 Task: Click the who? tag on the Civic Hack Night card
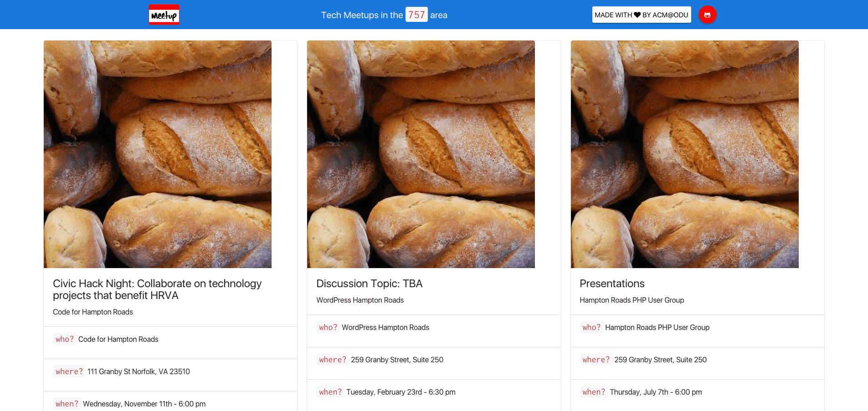coord(64,339)
